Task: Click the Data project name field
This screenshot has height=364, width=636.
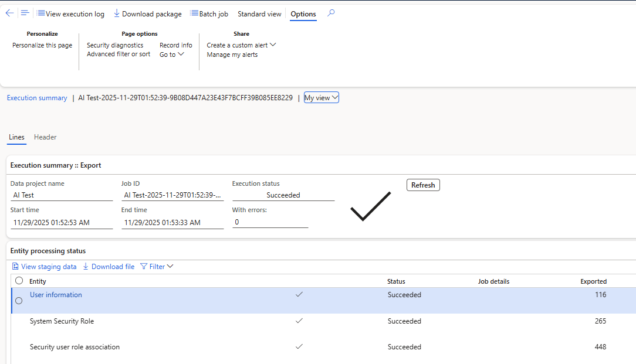Action: 62,195
